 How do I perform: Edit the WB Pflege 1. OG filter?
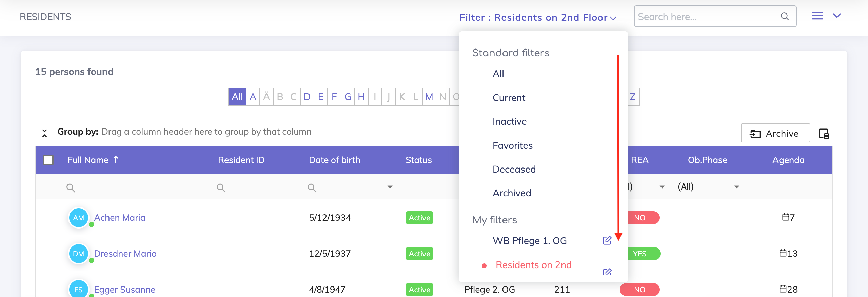coord(607,241)
